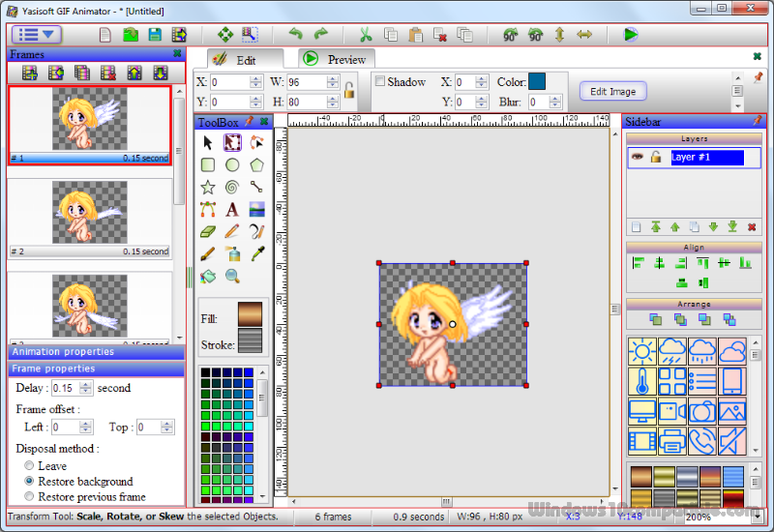Select the Leave disposal method
The height and width of the screenshot is (532, 774).
tap(29, 465)
